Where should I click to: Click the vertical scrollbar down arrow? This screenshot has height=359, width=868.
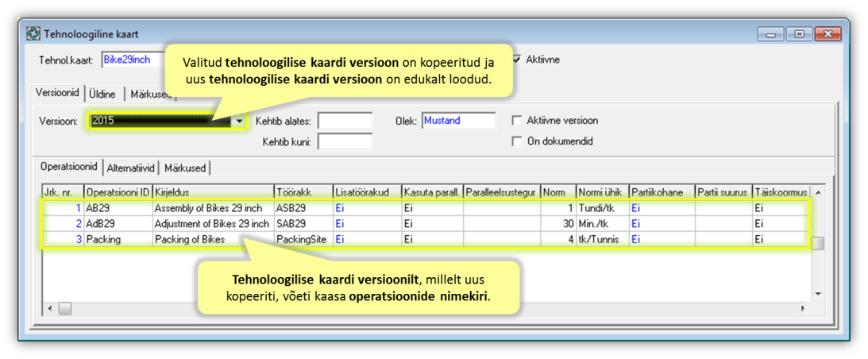pyautogui.click(x=818, y=294)
